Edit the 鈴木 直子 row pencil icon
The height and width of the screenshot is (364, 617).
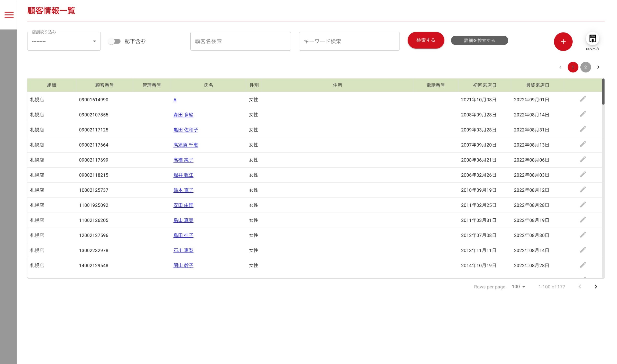(583, 190)
